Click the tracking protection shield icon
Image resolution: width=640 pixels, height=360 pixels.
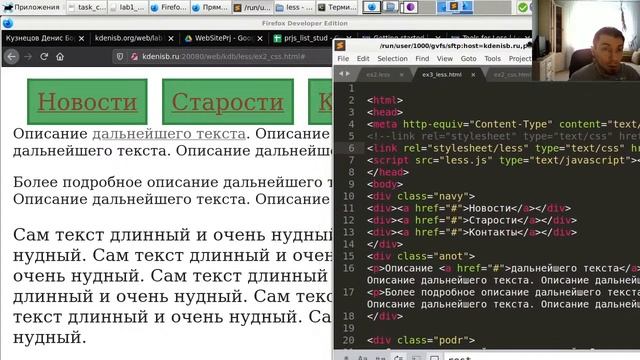pos(120,57)
